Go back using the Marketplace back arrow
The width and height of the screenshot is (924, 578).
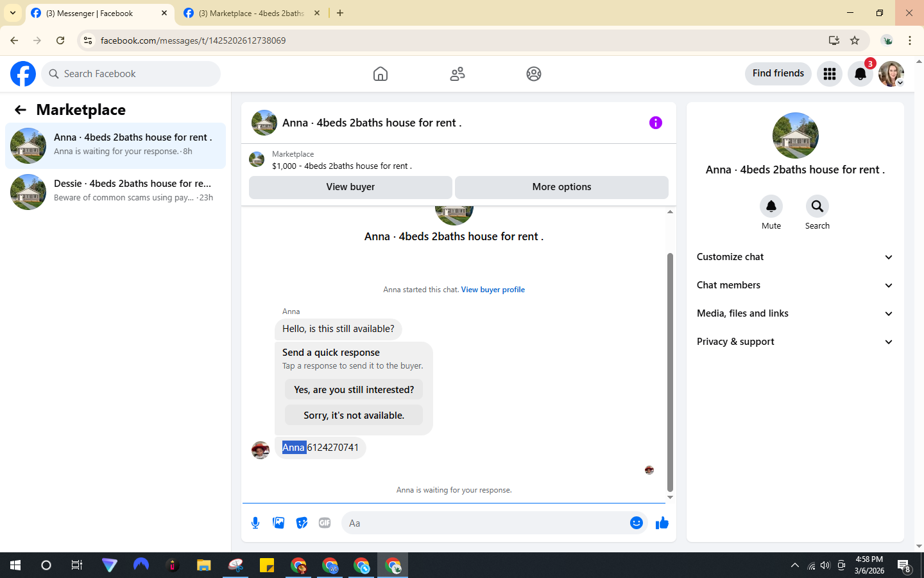point(21,110)
